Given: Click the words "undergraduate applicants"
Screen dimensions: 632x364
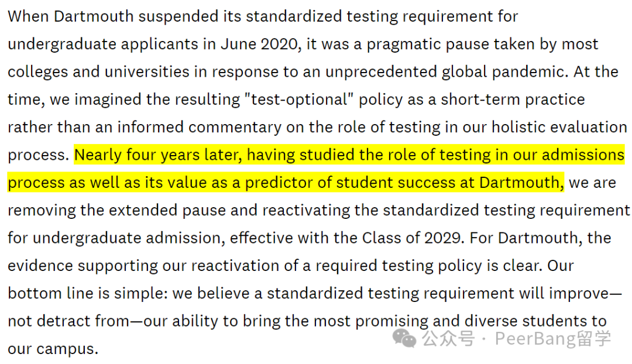Looking at the screenshot, I should pyautogui.click(x=103, y=44).
